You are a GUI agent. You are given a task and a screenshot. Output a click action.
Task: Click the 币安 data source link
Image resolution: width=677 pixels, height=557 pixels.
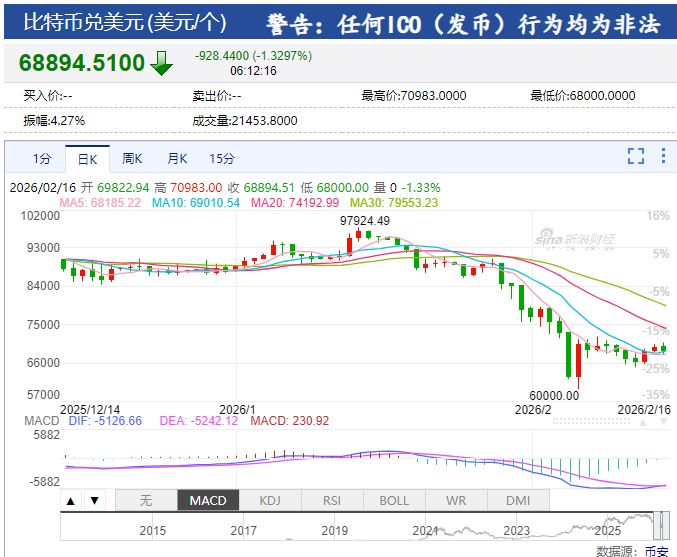(656, 550)
